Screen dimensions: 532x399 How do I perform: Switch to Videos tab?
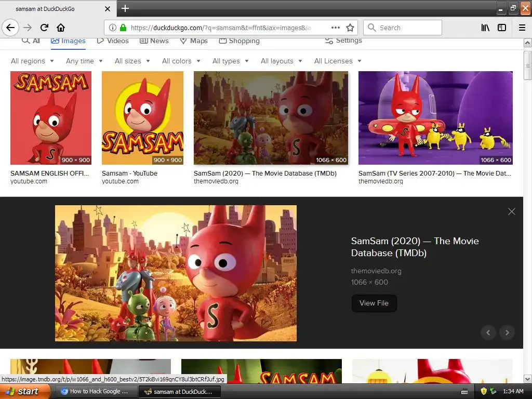[113, 41]
